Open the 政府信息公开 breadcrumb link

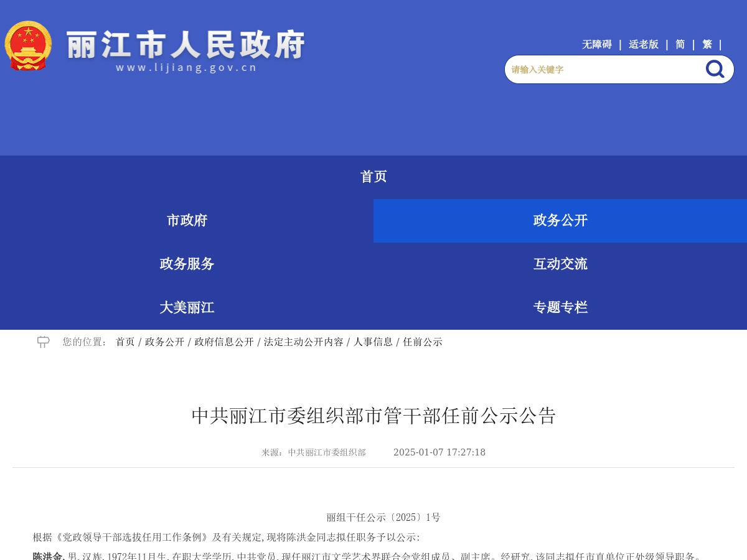223,342
